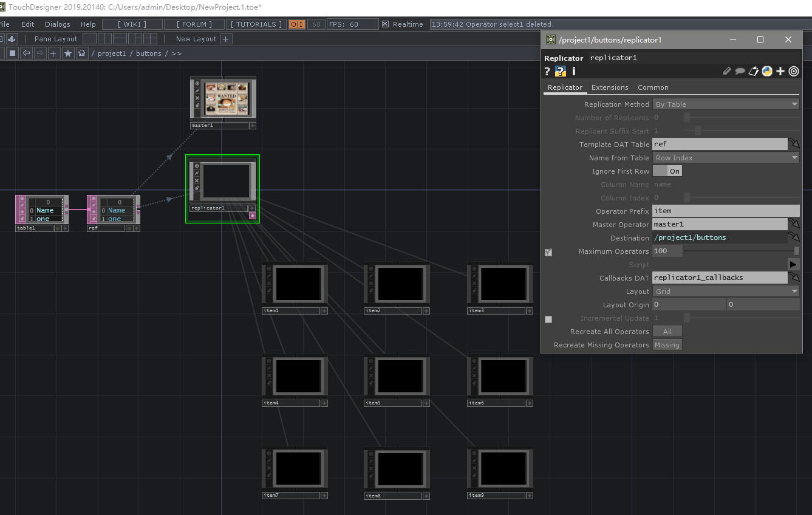Run the Script using the arrow button
The height and width of the screenshot is (515, 812).
tap(793, 264)
